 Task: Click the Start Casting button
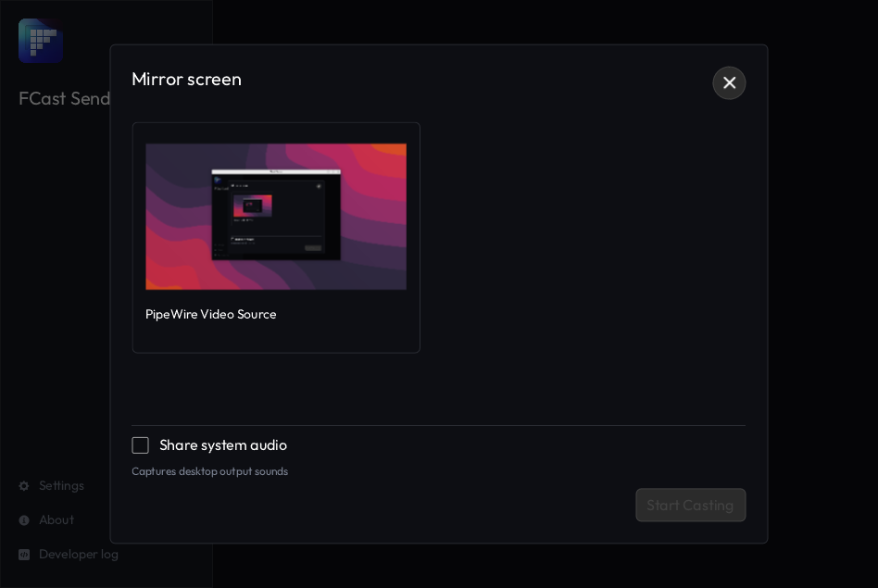[690, 505]
